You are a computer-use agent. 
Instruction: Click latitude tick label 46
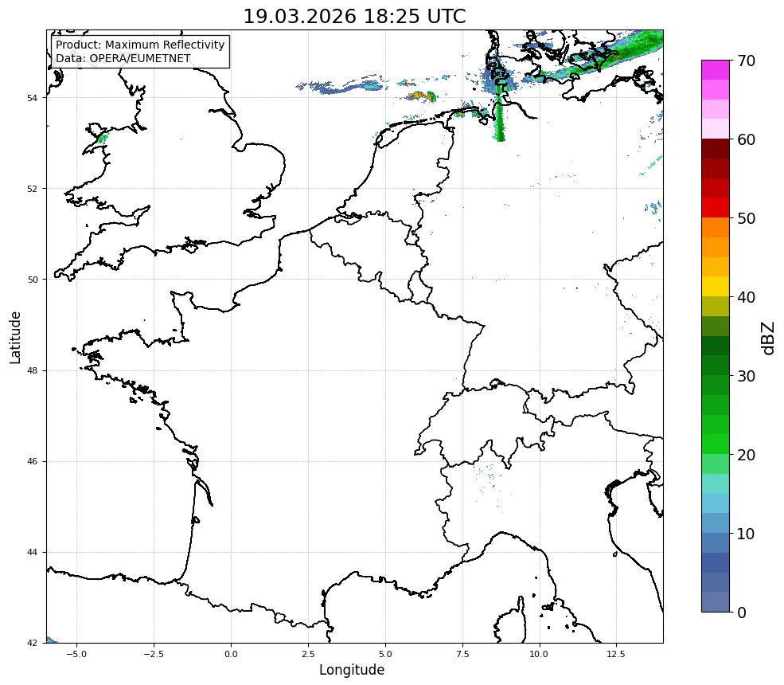32,461
